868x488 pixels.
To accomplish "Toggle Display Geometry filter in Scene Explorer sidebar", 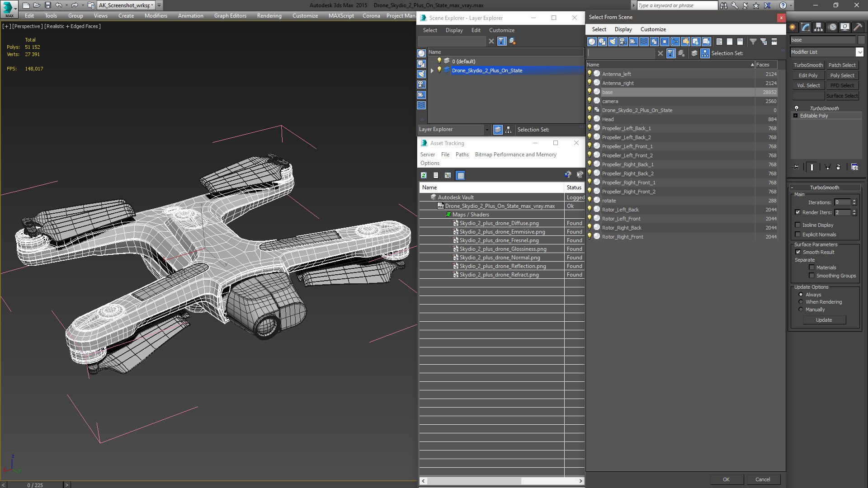I will point(421,53).
